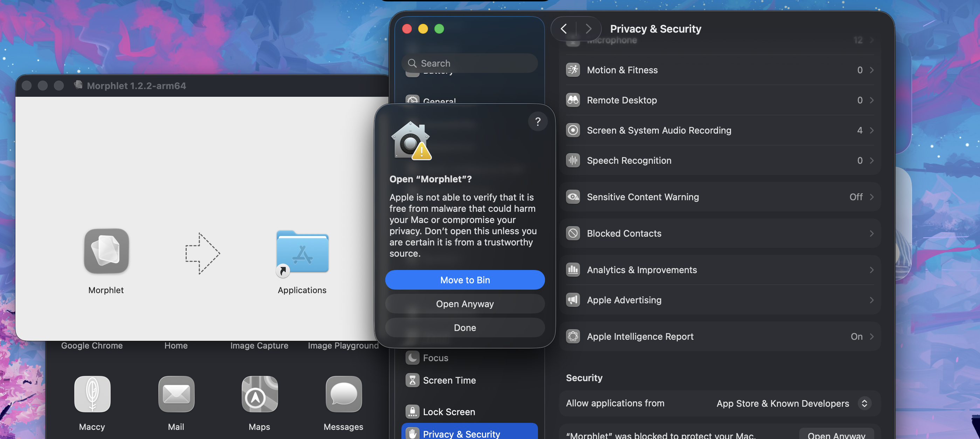This screenshot has height=439, width=980.
Task: Expand Speech Recognition row chevron
Action: pyautogui.click(x=871, y=160)
